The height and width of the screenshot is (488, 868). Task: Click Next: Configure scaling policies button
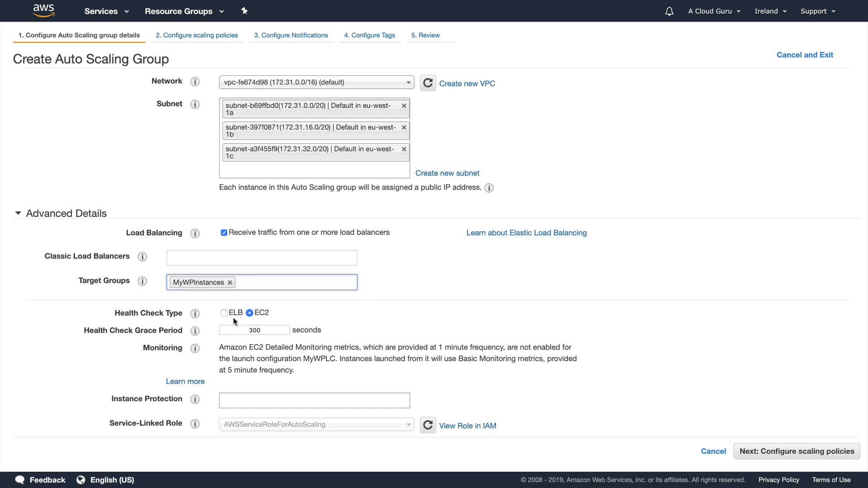797,451
